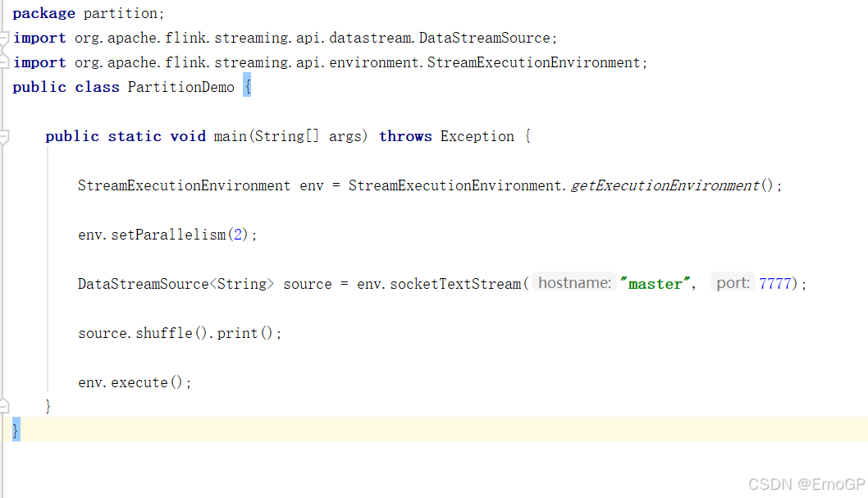Image resolution: width=868 pixels, height=498 pixels.
Task: Collapse the main method fold marker
Action: coord(4,137)
